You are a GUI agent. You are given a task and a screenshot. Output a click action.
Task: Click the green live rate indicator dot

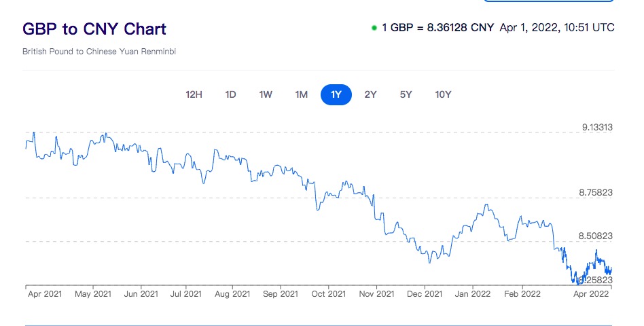pyautogui.click(x=374, y=28)
